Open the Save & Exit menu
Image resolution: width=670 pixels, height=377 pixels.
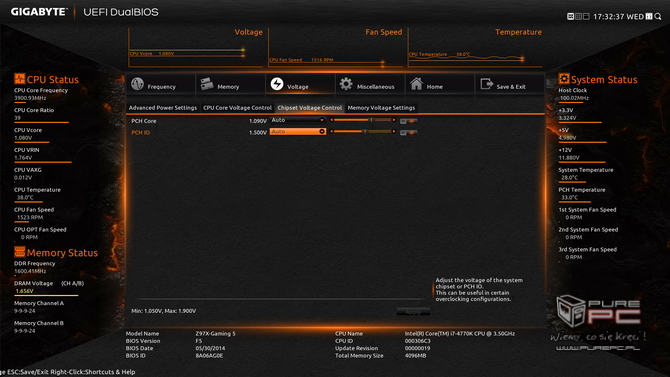pos(509,84)
